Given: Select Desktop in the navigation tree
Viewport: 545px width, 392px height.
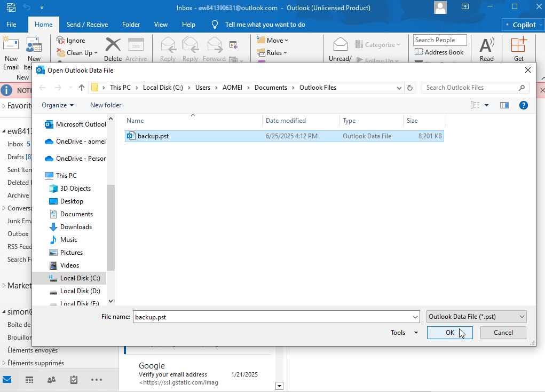Looking at the screenshot, I should pos(72,201).
